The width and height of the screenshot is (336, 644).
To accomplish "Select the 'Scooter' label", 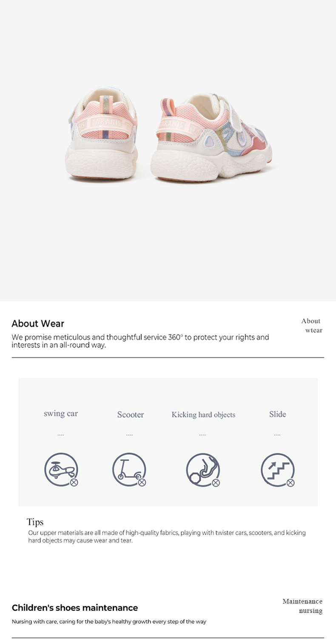I will point(131,415).
